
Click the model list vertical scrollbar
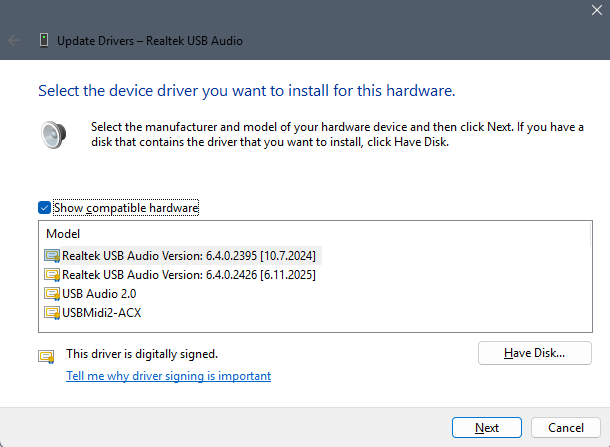591,235
